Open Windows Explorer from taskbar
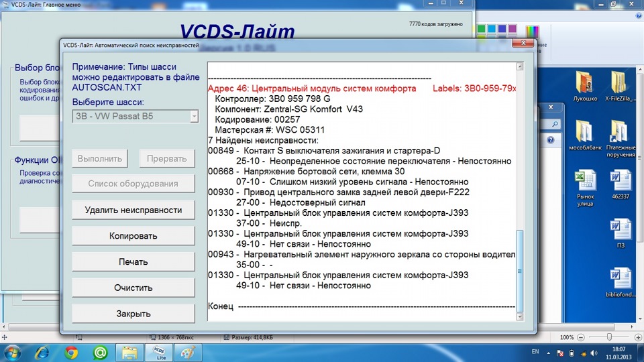644x362 pixels. [x=129, y=353]
